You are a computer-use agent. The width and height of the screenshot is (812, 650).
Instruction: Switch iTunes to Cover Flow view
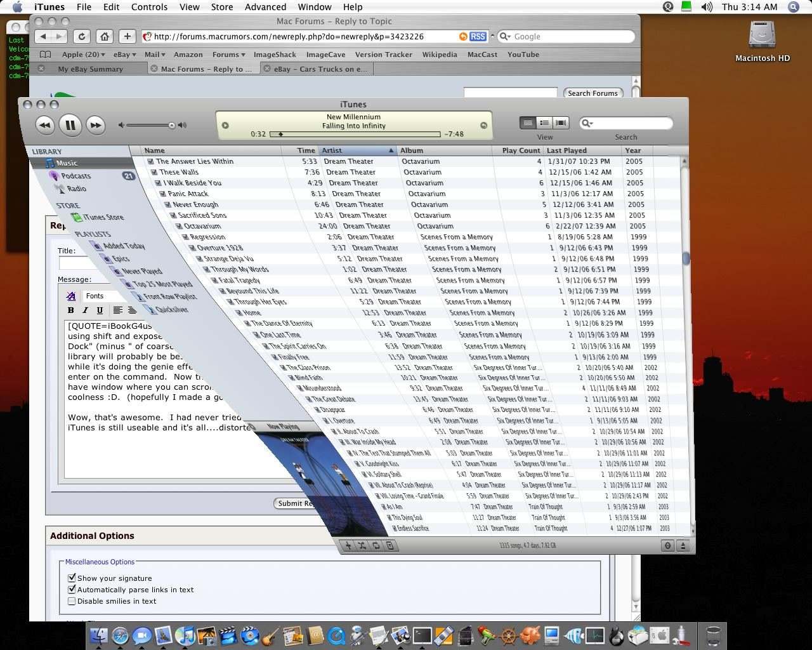point(561,123)
